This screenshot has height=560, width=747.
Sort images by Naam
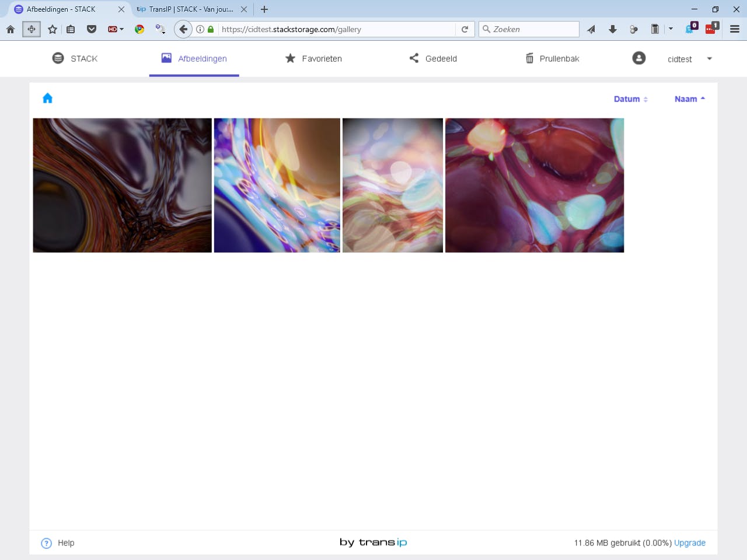click(x=690, y=99)
